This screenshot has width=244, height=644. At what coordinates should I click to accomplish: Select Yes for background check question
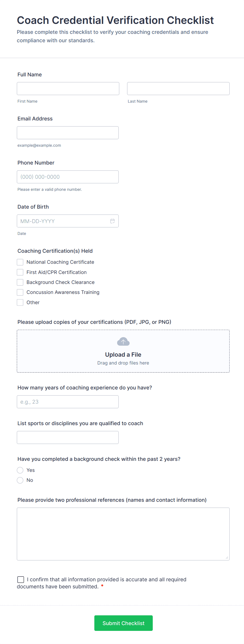(20, 470)
